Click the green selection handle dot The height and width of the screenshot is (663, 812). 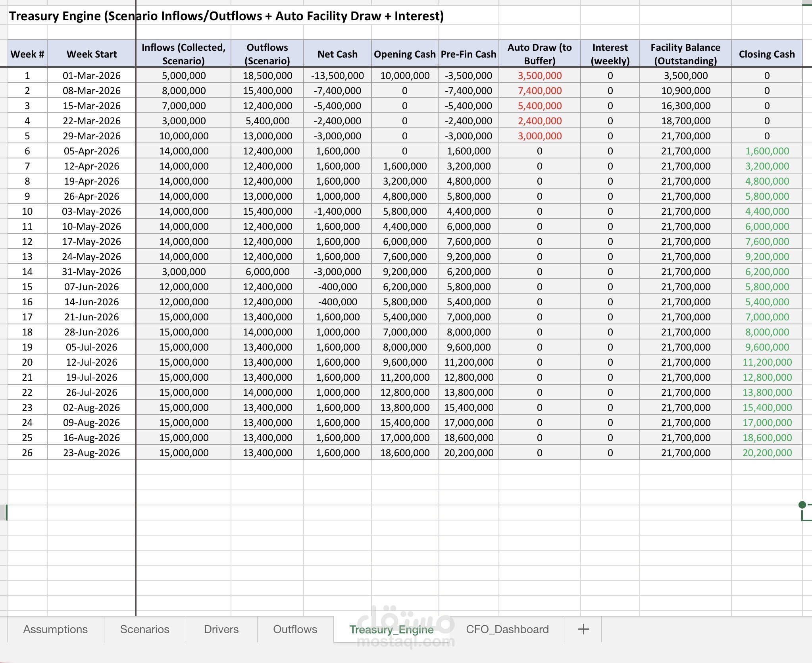[802, 505]
